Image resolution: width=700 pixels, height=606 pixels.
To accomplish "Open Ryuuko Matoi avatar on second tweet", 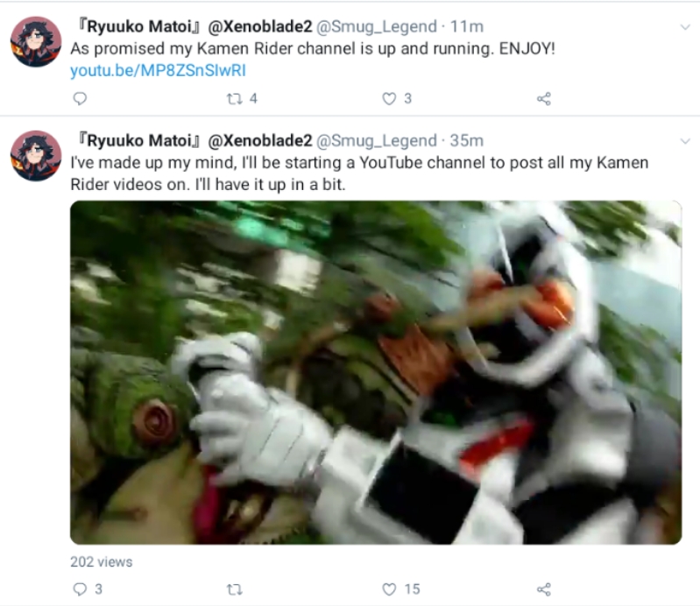I will point(36,156).
